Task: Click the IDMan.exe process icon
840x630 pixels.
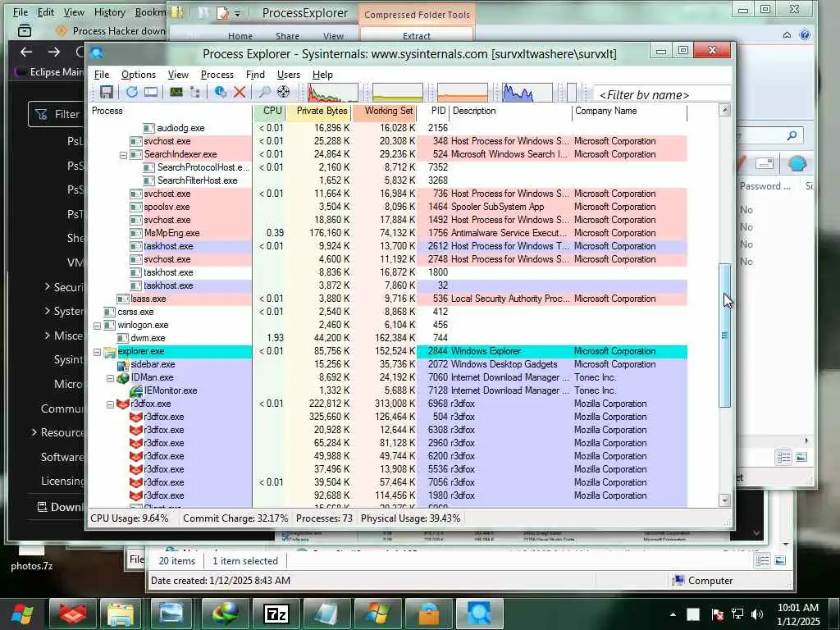Action: coord(123,377)
